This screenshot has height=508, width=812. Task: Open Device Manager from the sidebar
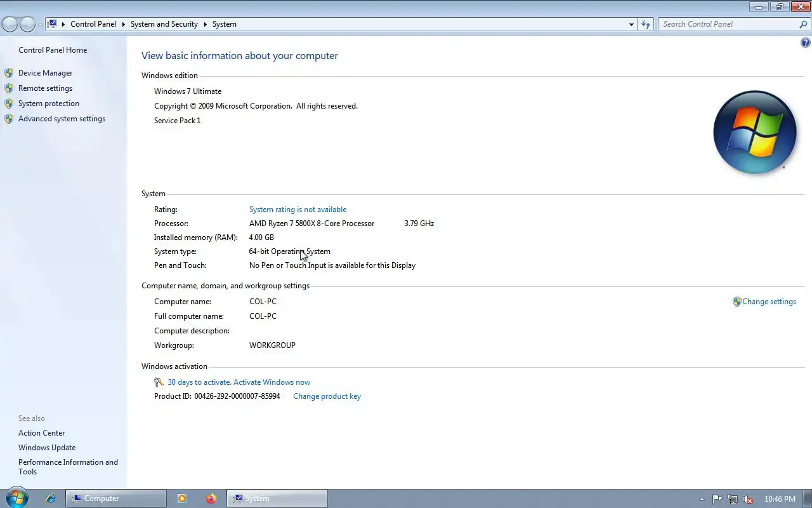(45, 73)
